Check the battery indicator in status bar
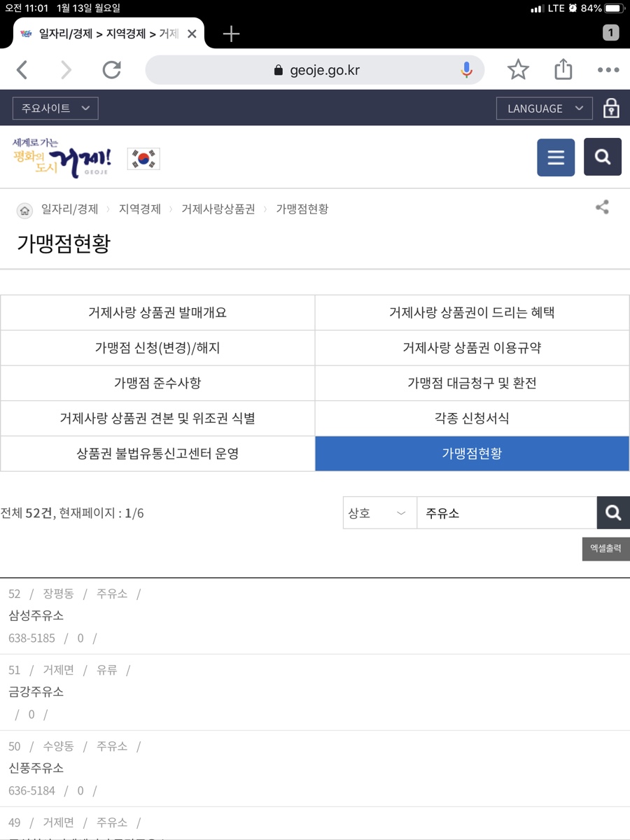This screenshot has height=840, width=630. tap(614, 8)
